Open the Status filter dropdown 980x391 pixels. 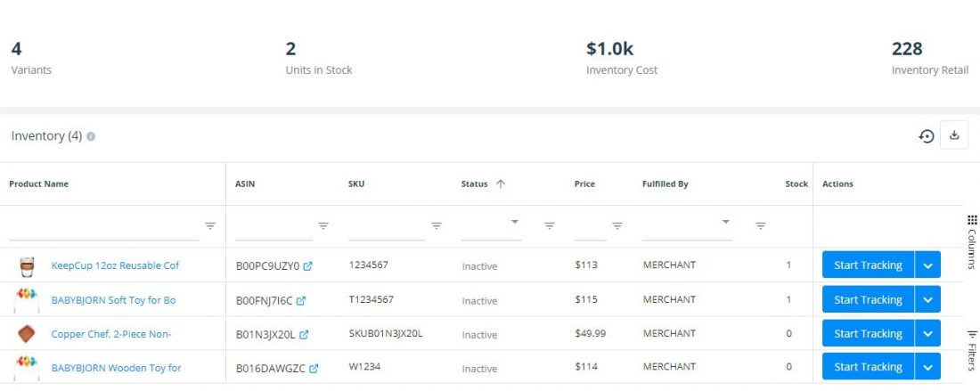tap(515, 222)
